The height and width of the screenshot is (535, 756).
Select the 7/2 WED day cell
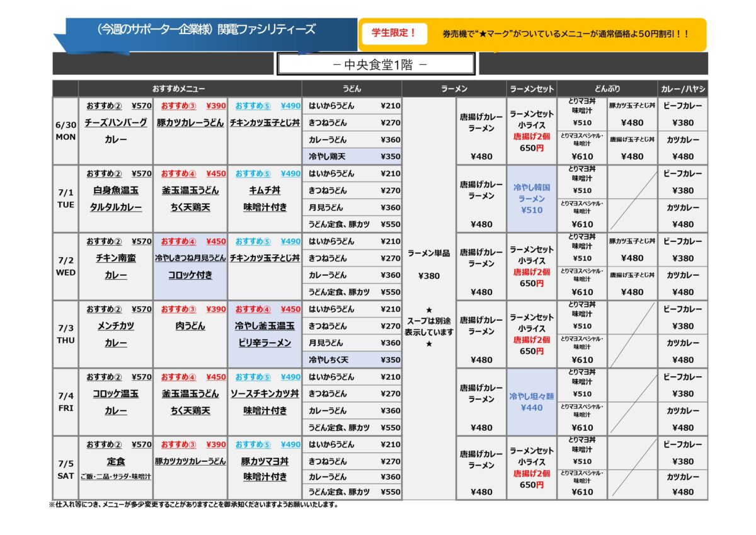pyautogui.click(x=66, y=267)
